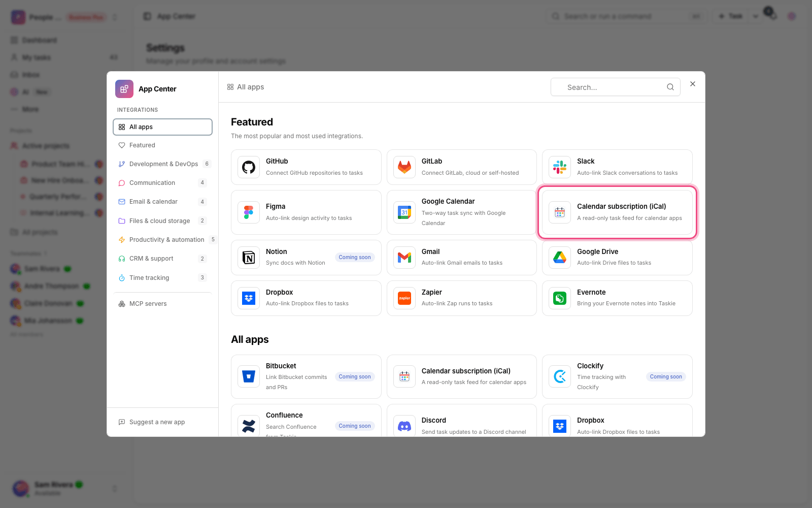Close the App Center dialog
Image resolution: width=812 pixels, height=508 pixels.
tap(693, 84)
